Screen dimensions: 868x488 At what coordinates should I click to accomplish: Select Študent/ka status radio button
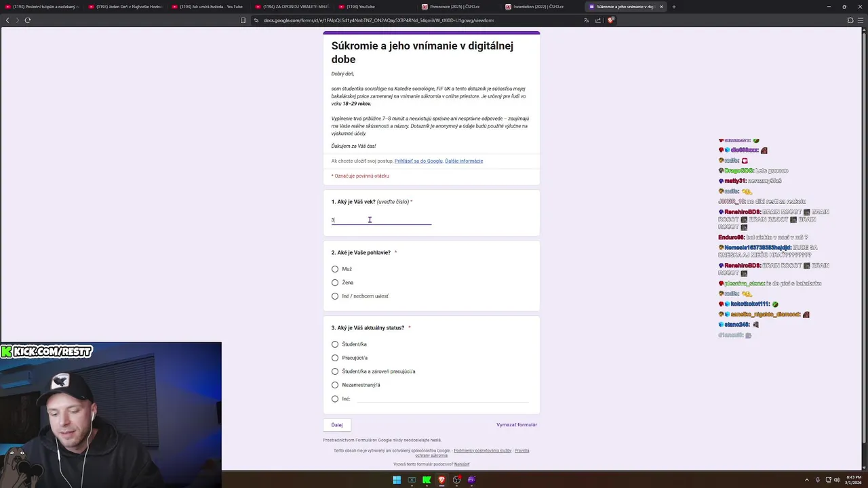point(335,344)
